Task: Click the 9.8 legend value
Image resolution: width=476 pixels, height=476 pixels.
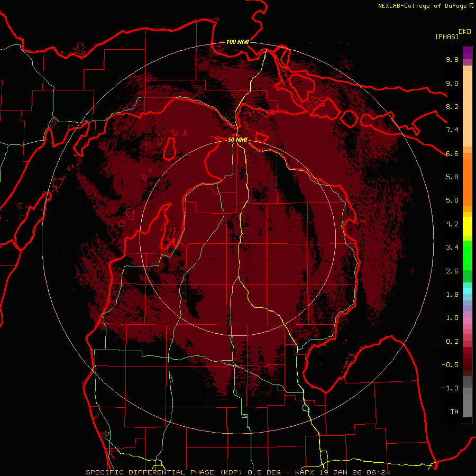Action: pyautogui.click(x=452, y=59)
